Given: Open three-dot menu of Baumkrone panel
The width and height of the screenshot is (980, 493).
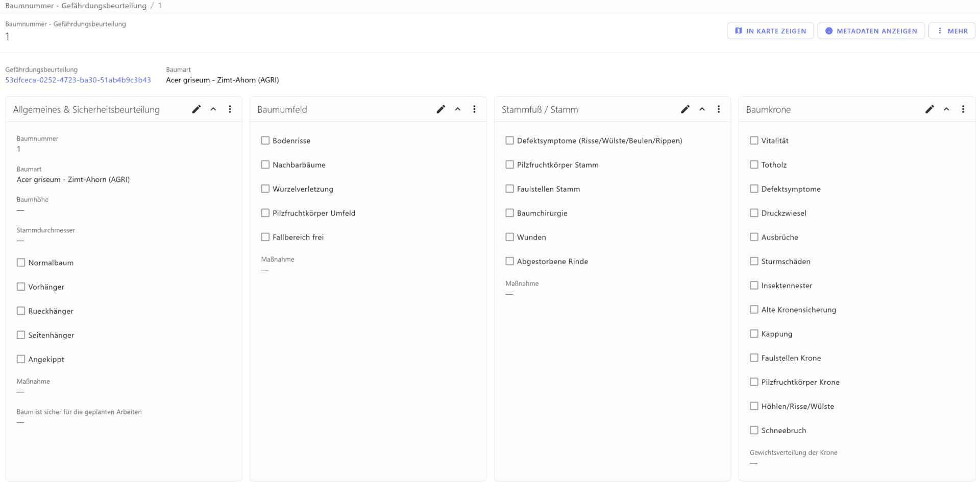Looking at the screenshot, I should [963, 109].
